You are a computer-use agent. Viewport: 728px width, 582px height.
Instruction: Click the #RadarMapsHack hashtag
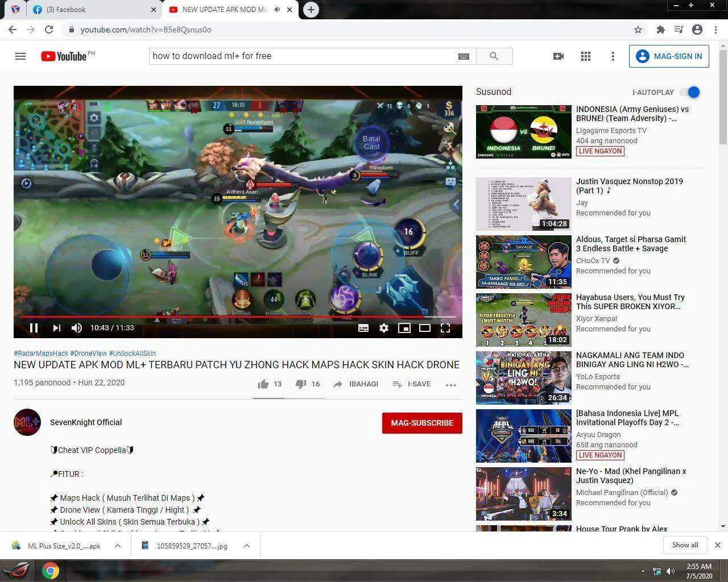[41, 354]
